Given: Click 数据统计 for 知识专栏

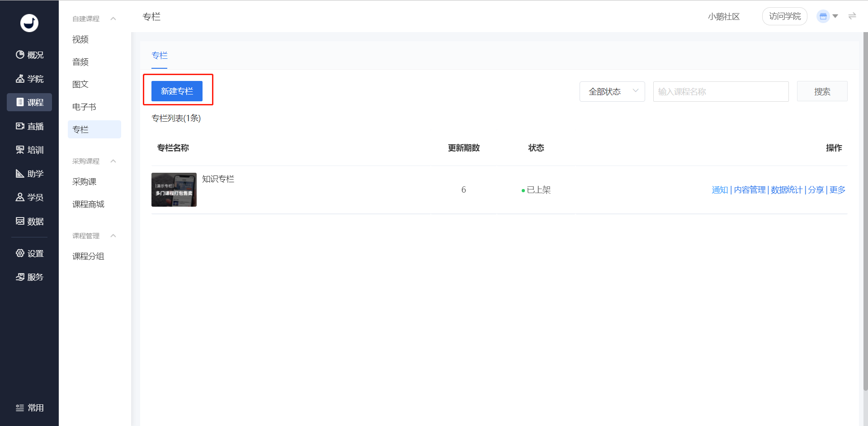Looking at the screenshot, I should (787, 190).
